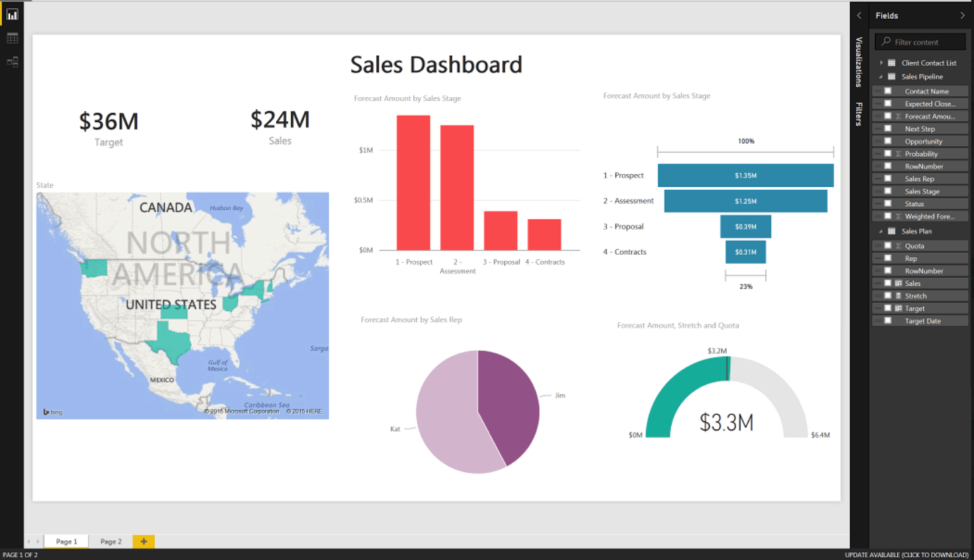The height and width of the screenshot is (560, 974).
Task: Click the search magnifier in Fields pane
Action: pos(886,42)
